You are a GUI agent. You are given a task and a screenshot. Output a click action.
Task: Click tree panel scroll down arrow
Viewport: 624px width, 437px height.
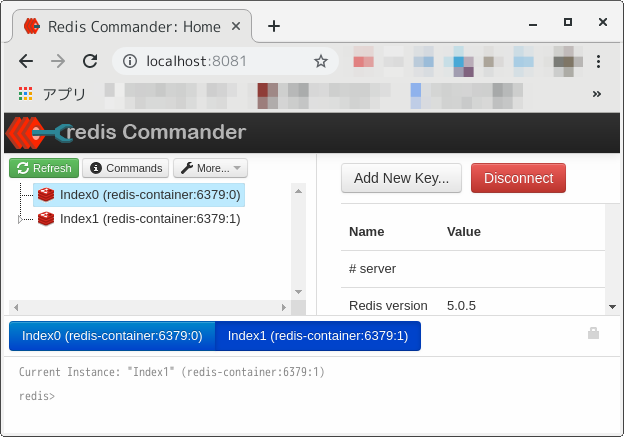[x=298, y=292]
